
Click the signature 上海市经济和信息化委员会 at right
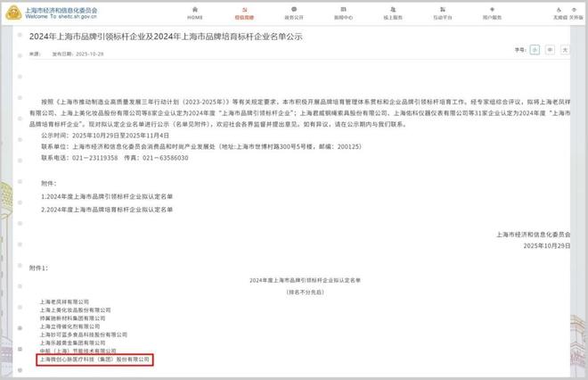click(x=534, y=235)
